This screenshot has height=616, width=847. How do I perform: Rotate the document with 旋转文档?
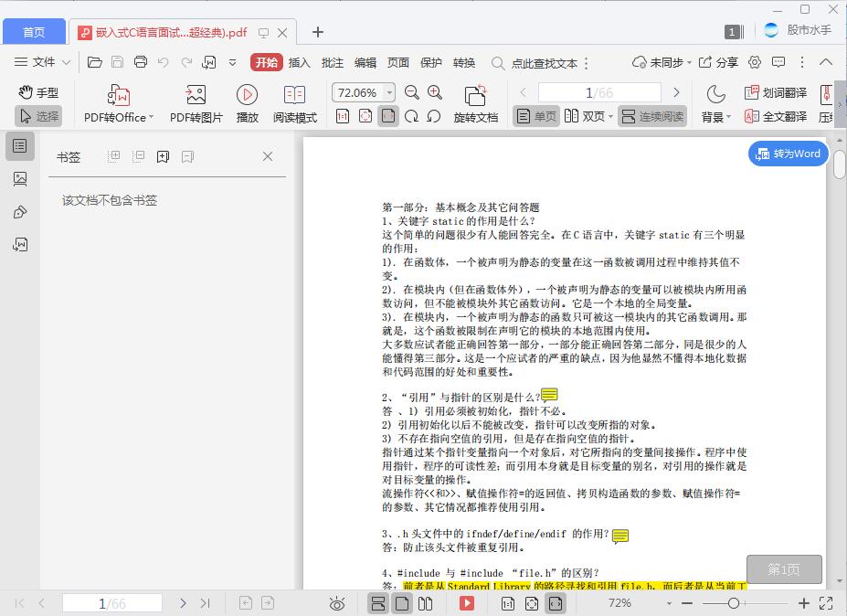pyautogui.click(x=474, y=103)
